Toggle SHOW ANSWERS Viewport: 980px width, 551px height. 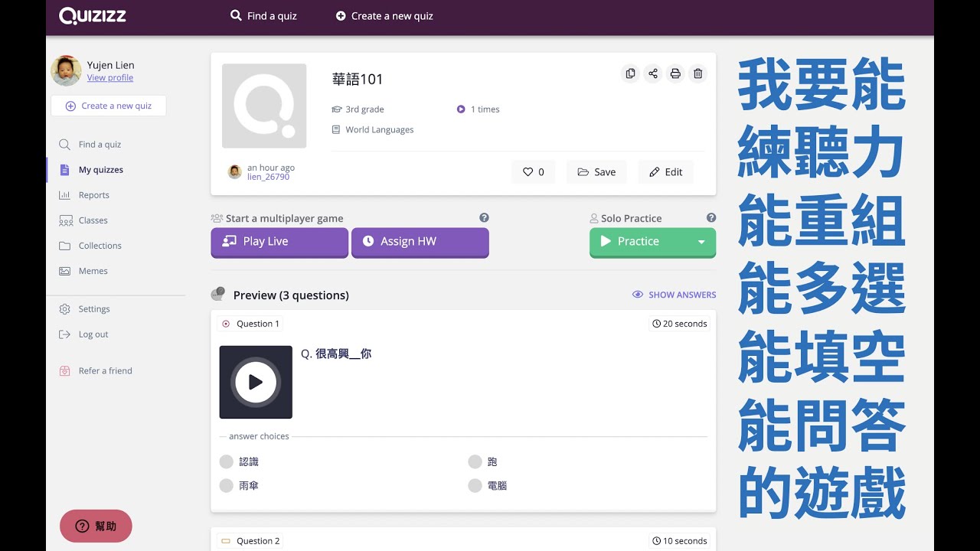click(x=674, y=295)
